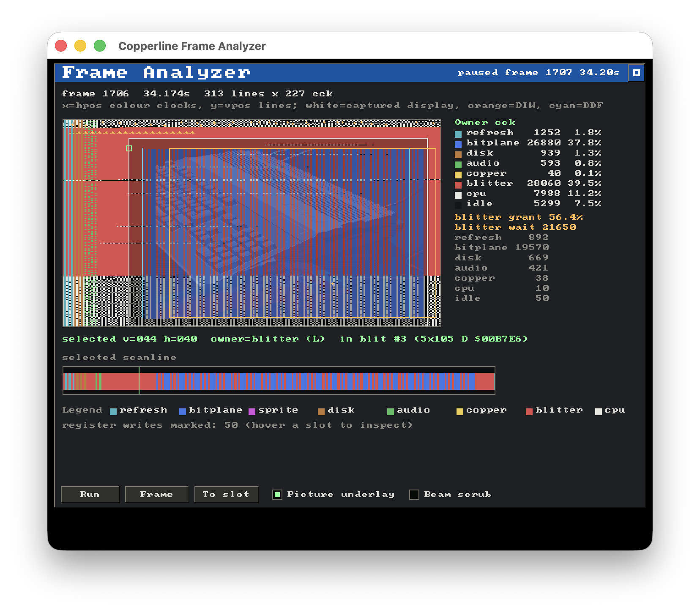
Task: Click the green selection marker in the frame map
Action: pyautogui.click(x=129, y=148)
